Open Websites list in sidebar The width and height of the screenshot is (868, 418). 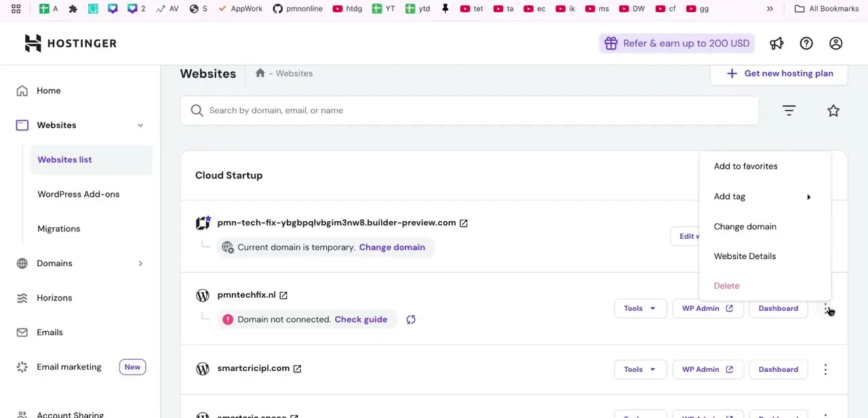coord(91,160)
